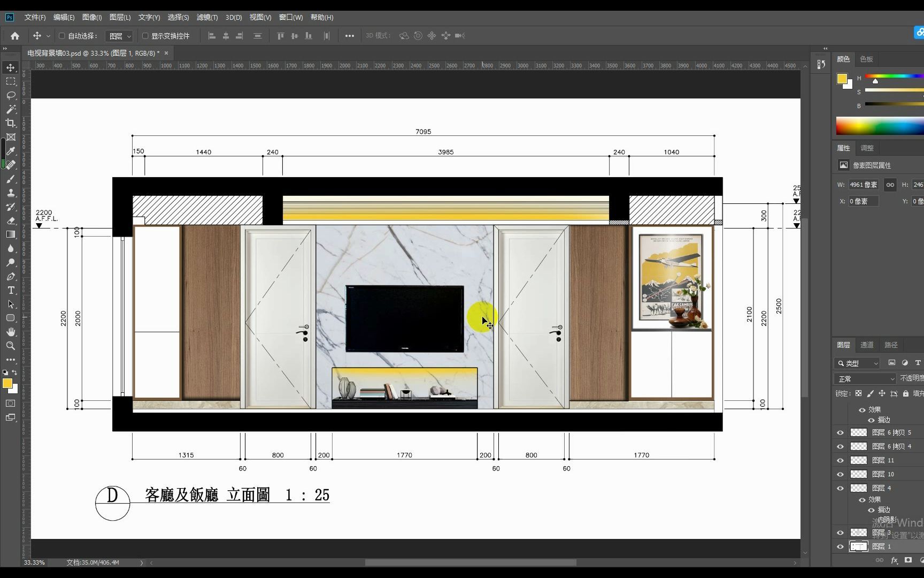Click the Home icon in options bar

[x=15, y=36]
